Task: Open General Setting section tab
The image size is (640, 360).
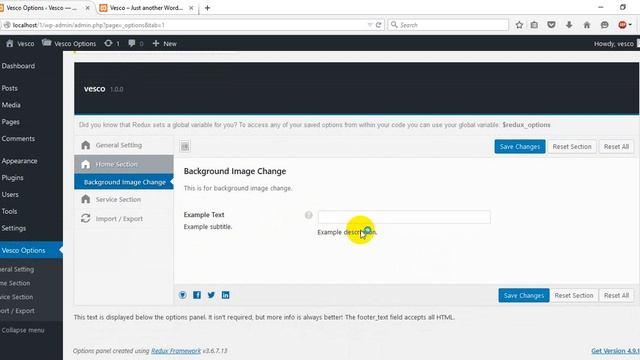Action: pyautogui.click(x=124, y=145)
